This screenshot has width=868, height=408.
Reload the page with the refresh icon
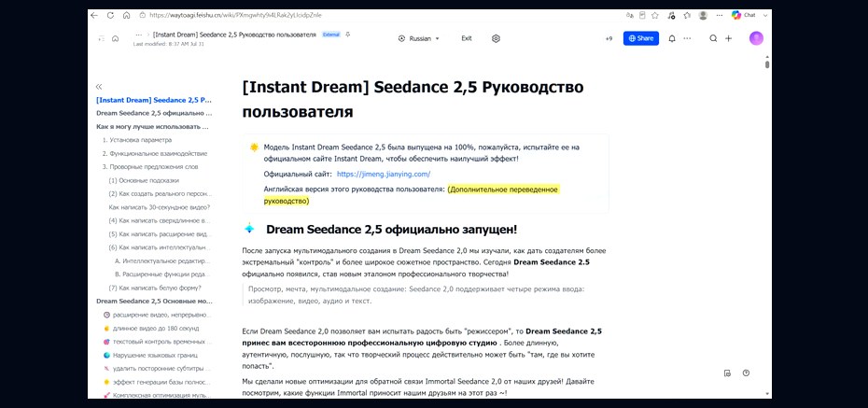click(x=110, y=16)
